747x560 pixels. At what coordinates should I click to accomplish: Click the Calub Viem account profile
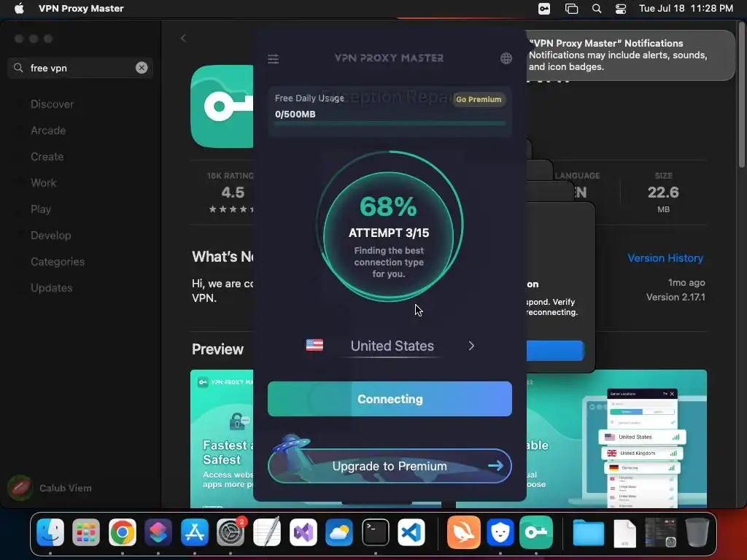tap(50, 488)
